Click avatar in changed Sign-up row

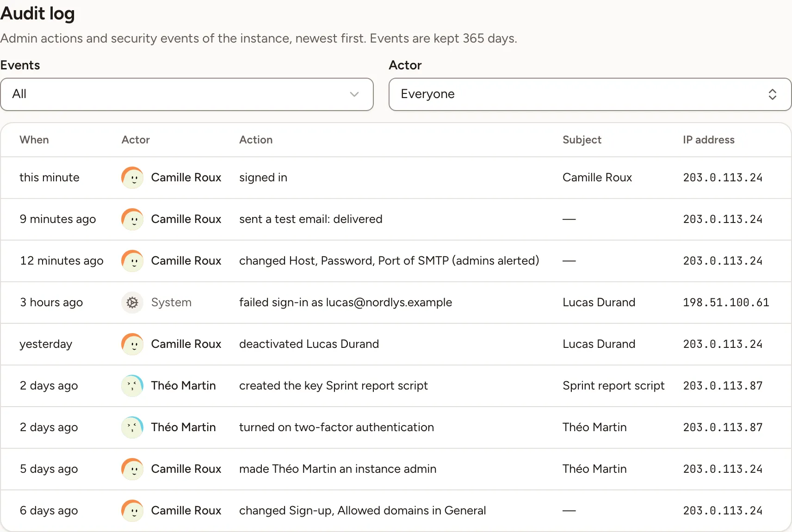coord(132,511)
